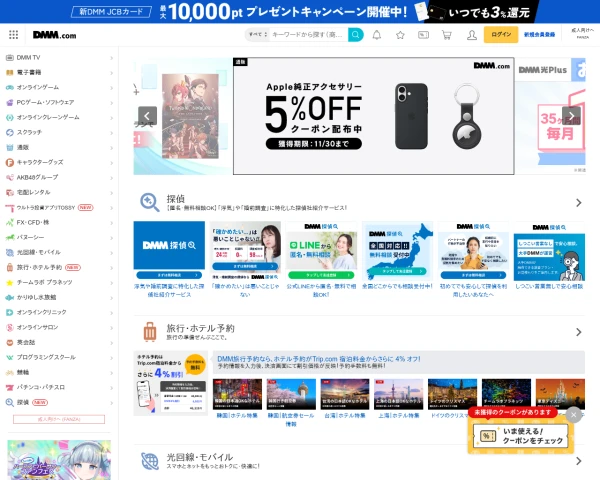Image resolution: width=600 pixels, height=480 pixels.
Task: Show previous carousel banner
Action: [147, 116]
